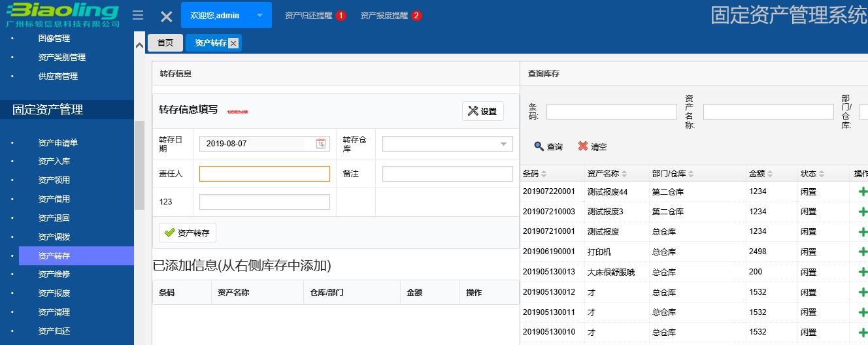Click the X icon in top bar
Image resolution: width=868 pixels, height=345 pixels.
click(167, 16)
